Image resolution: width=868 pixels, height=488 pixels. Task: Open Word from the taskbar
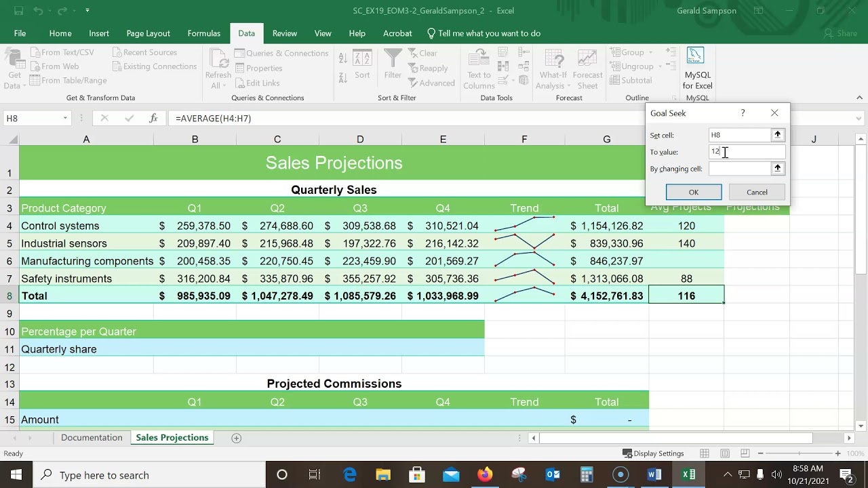point(654,475)
